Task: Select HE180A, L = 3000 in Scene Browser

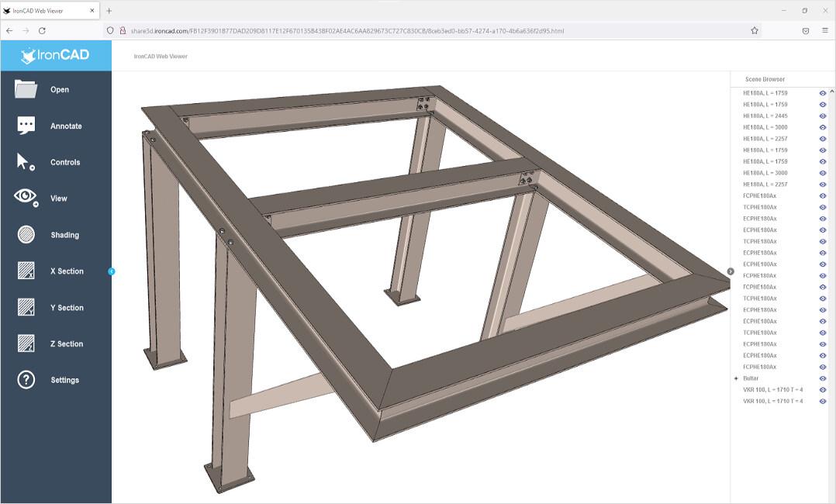Action: point(765,127)
